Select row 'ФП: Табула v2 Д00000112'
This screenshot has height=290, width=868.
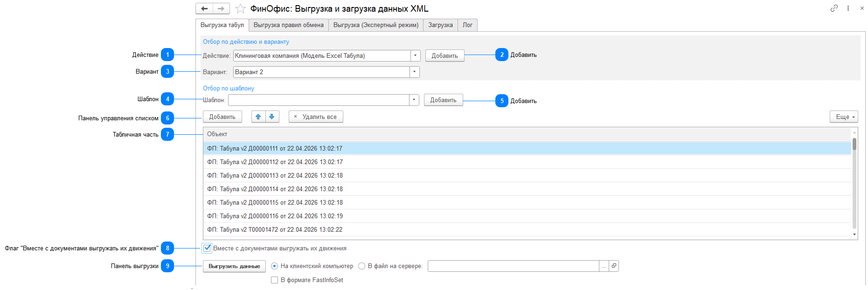pos(527,162)
